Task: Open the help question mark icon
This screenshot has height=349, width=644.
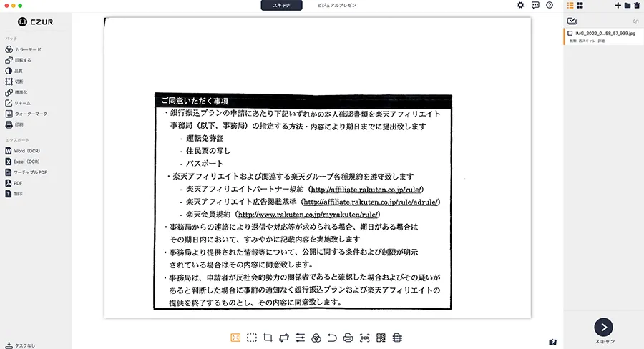Action: 550,5
